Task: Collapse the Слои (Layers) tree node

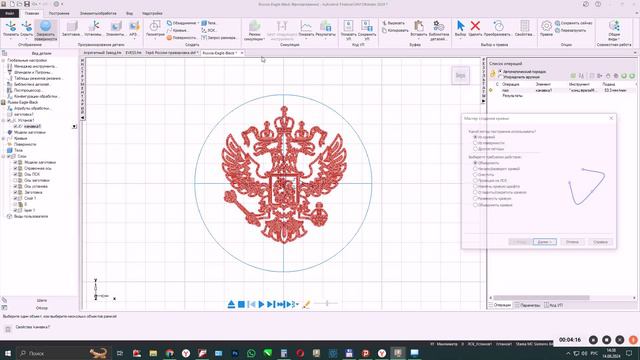Action: [3, 156]
